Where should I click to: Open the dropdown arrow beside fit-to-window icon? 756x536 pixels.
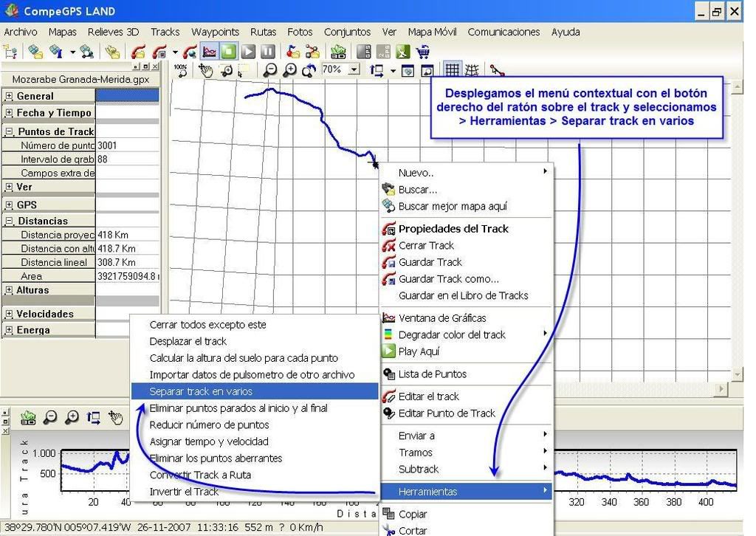coord(393,71)
